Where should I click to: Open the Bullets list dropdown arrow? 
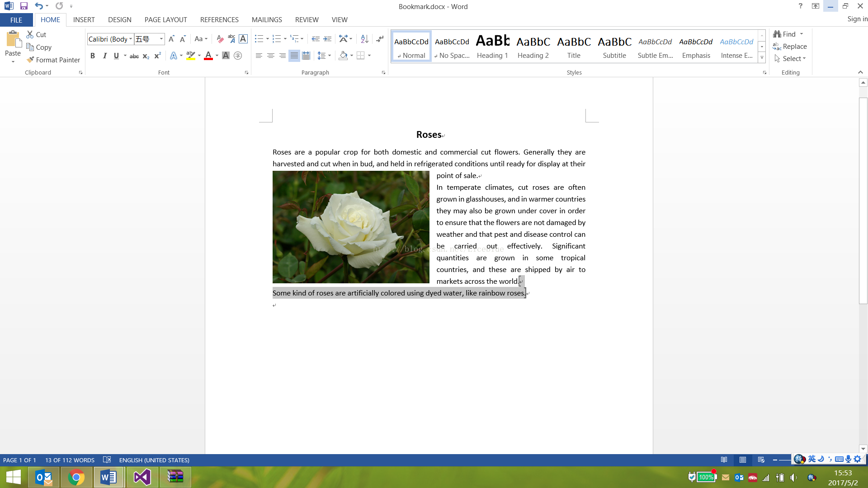click(267, 39)
